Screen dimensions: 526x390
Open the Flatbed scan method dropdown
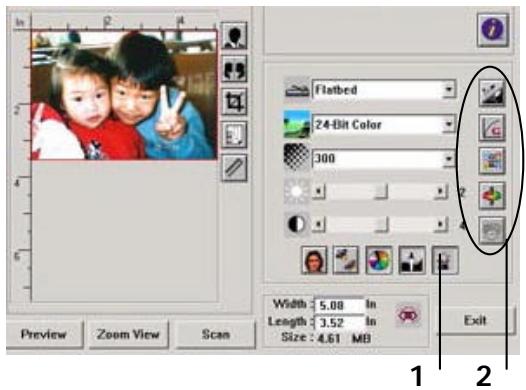click(384, 90)
